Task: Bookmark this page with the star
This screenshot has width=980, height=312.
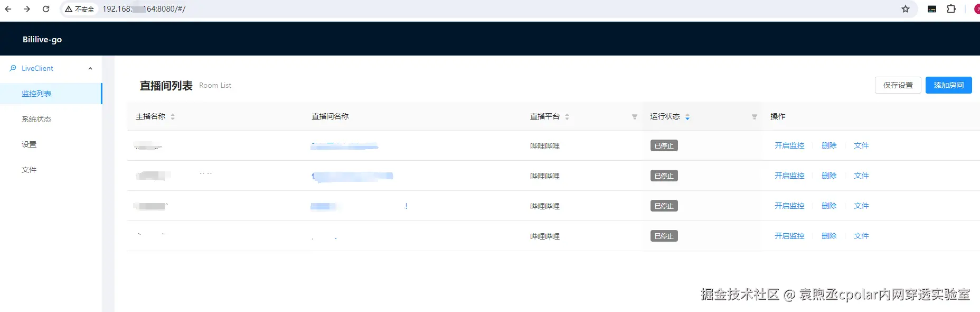Action: point(906,9)
